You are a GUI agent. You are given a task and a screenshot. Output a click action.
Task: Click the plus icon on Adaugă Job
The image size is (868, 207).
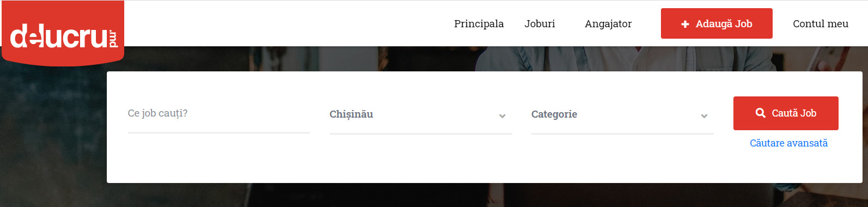pyautogui.click(x=685, y=24)
